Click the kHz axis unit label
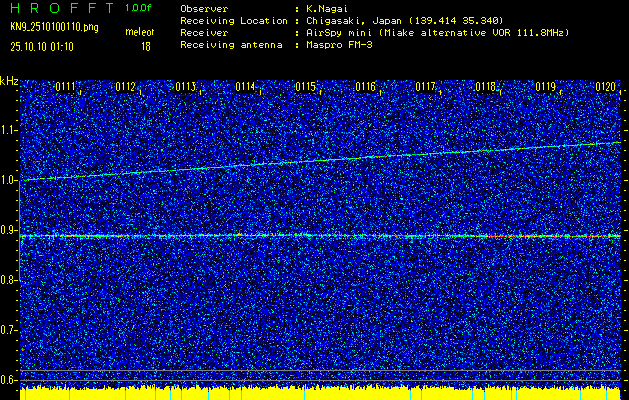629x400 pixels. [9, 81]
